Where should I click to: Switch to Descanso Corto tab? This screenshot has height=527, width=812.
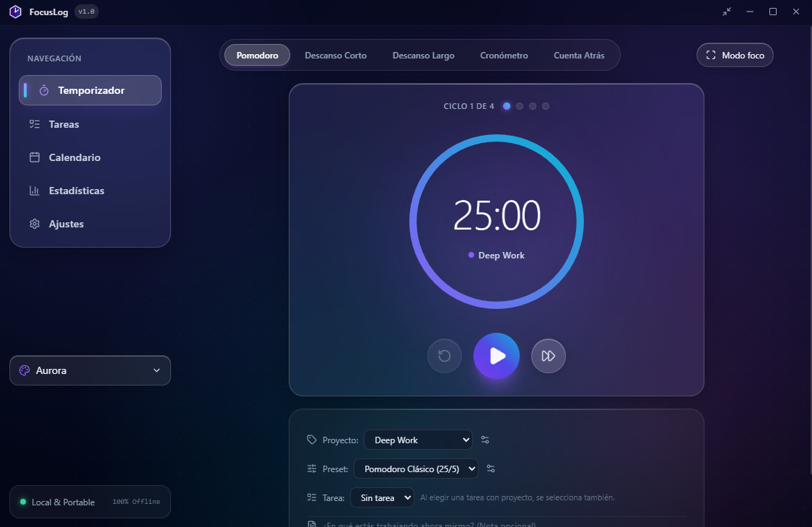click(x=336, y=55)
